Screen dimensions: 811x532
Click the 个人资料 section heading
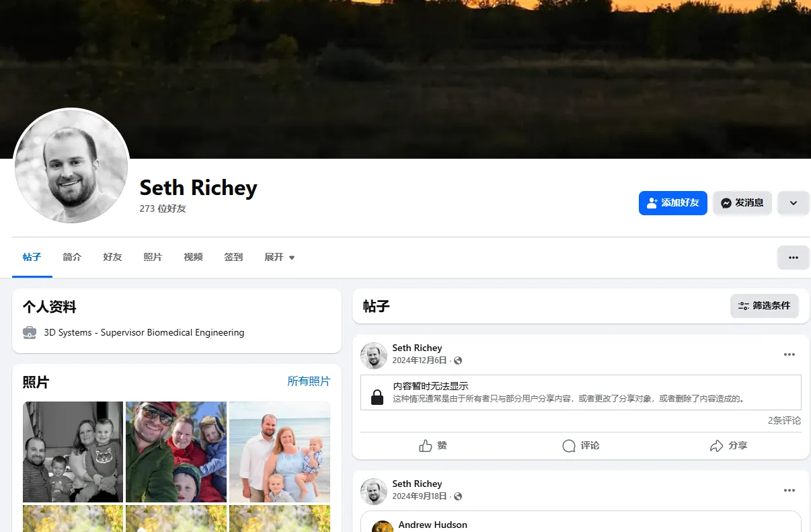[x=50, y=307]
